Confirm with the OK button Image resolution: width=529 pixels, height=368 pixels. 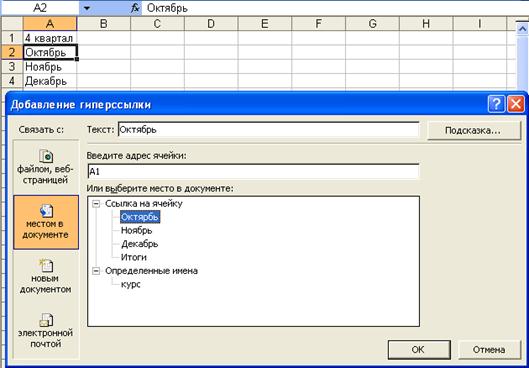pos(419,349)
